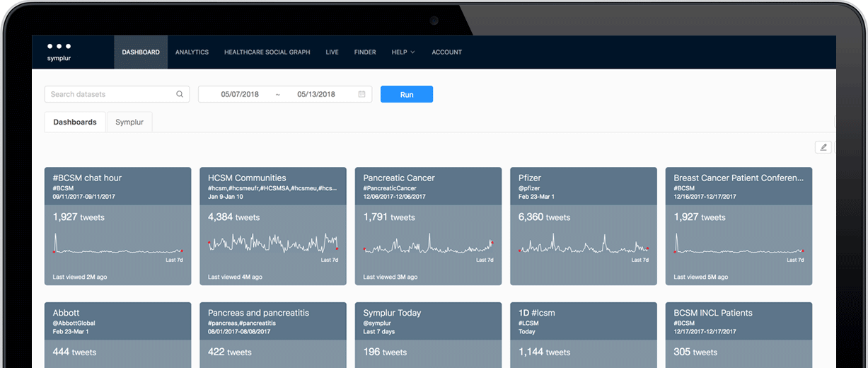Open HEALTHCARE SOCIAL GRAPH

pyautogui.click(x=267, y=52)
